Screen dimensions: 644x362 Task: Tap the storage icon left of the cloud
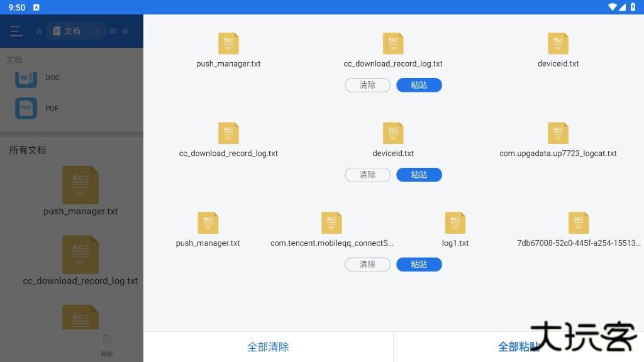click(x=113, y=31)
